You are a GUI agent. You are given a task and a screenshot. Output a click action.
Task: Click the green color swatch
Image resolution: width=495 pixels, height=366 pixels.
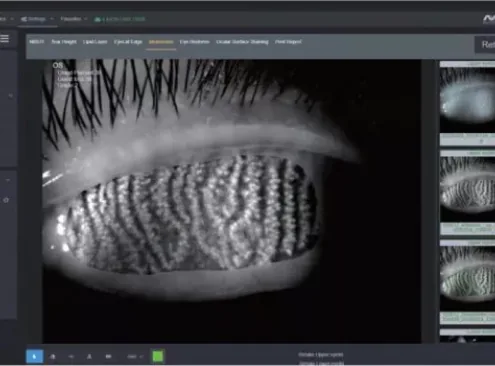(x=158, y=356)
